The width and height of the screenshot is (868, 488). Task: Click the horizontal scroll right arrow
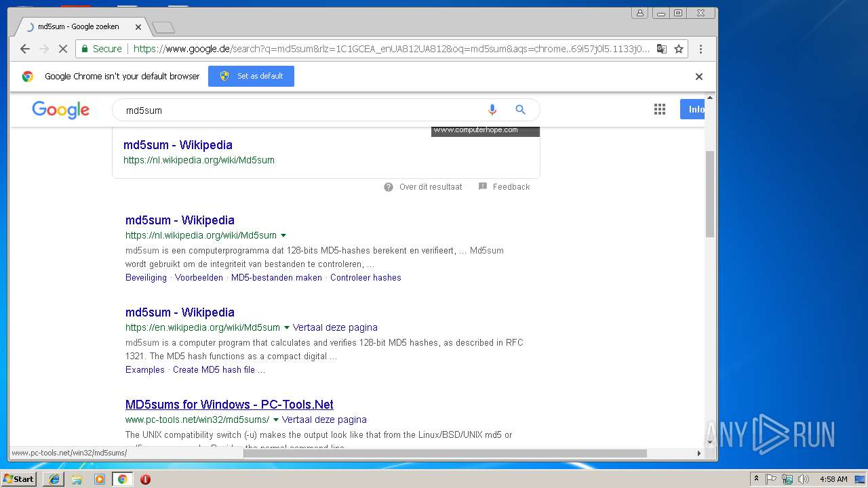(699, 453)
